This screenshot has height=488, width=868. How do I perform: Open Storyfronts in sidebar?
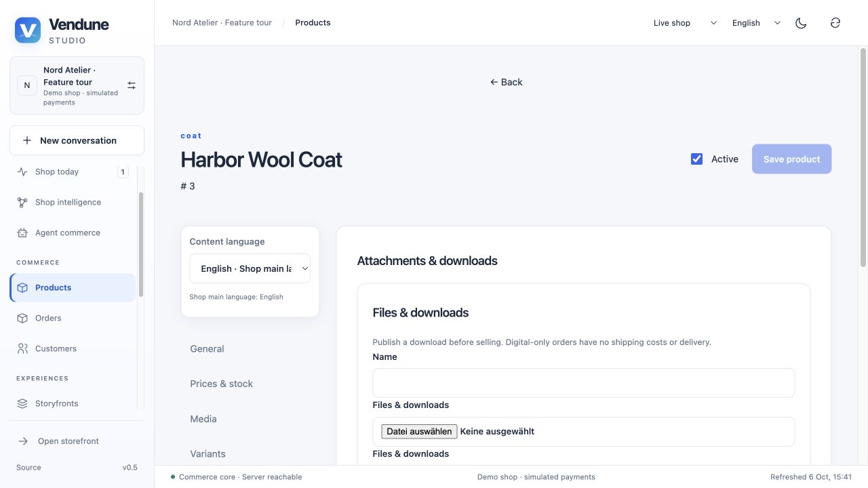coord(73,403)
